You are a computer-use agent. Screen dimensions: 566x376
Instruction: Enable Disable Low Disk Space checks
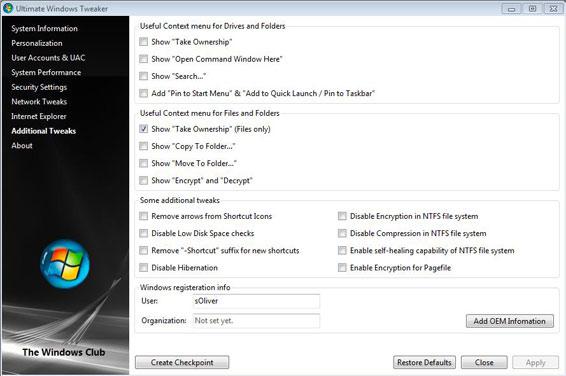click(x=144, y=233)
